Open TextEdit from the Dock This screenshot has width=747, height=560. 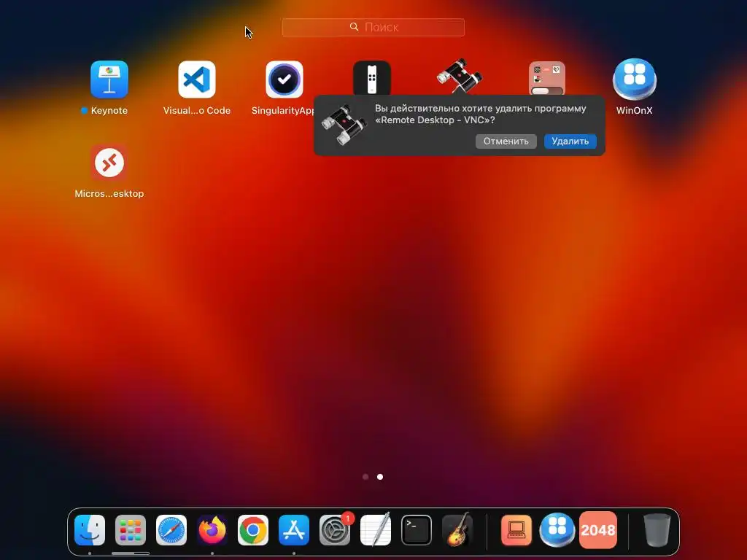coord(376,530)
